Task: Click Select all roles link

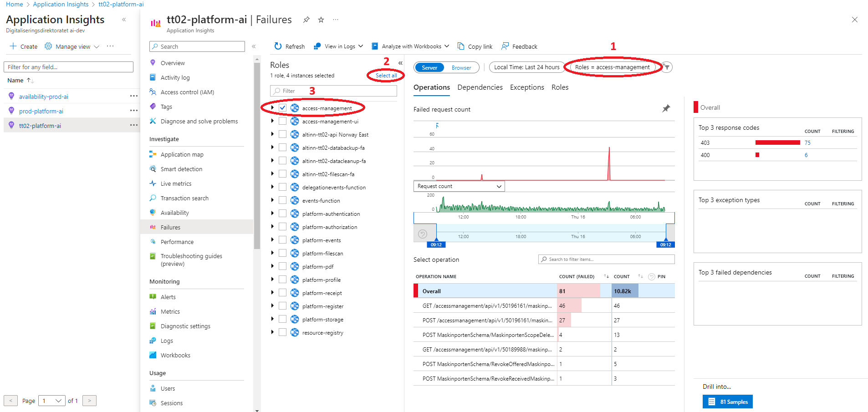Action: pyautogui.click(x=386, y=76)
